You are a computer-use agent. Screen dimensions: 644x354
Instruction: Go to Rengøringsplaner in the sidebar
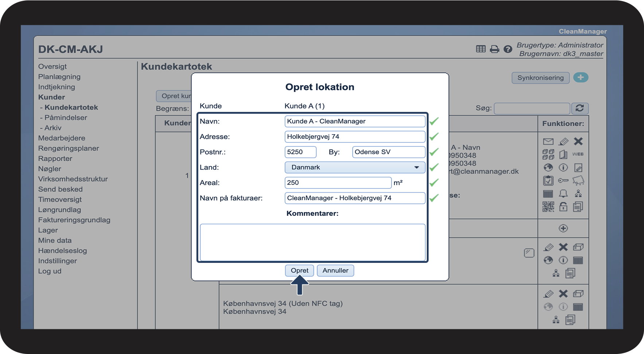click(69, 148)
